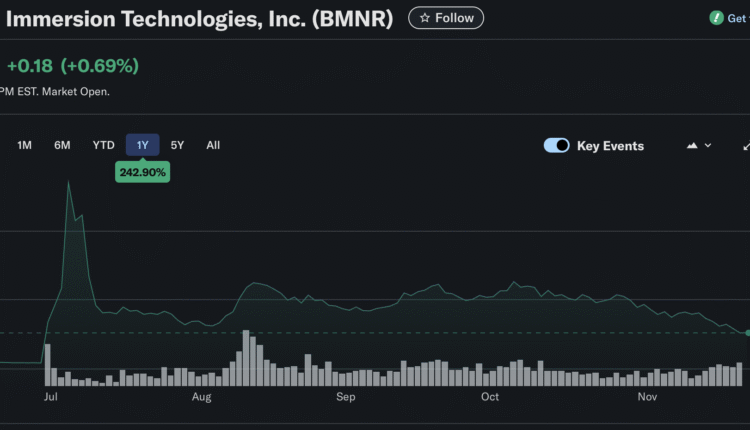The height and width of the screenshot is (430, 750).
Task: Click the star Follow button
Action: click(446, 18)
